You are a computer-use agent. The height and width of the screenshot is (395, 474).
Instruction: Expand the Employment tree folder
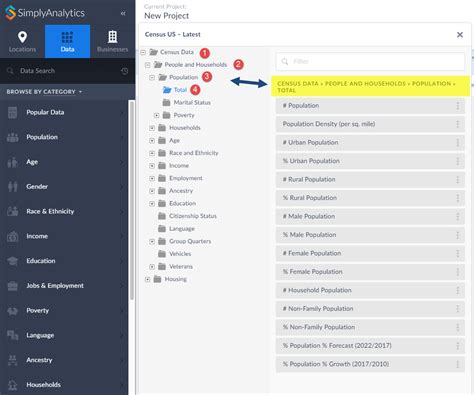(x=152, y=178)
